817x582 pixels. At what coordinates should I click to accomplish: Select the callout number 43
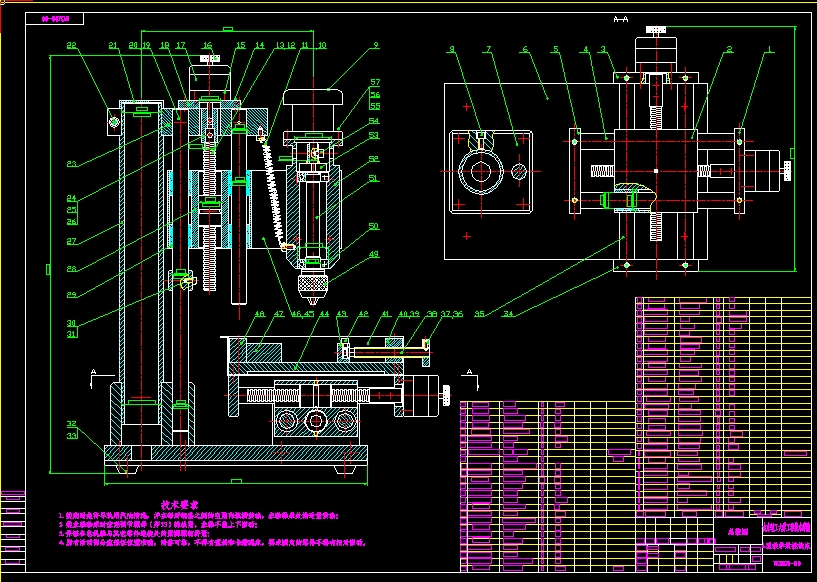[x=341, y=314]
